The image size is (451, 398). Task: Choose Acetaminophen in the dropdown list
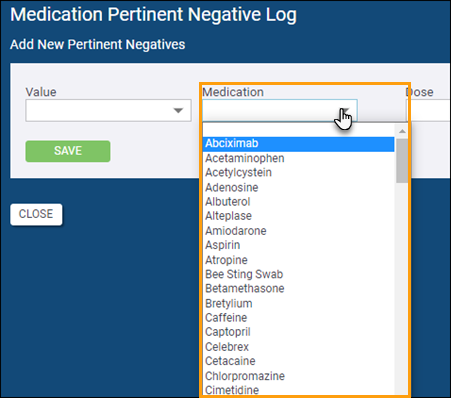[x=298, y=158]
